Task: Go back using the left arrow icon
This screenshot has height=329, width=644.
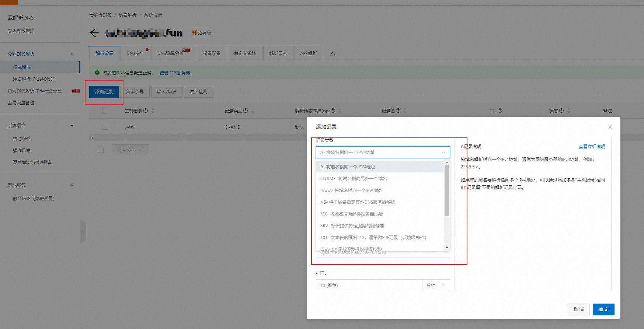Action: [x=94, y=33]
